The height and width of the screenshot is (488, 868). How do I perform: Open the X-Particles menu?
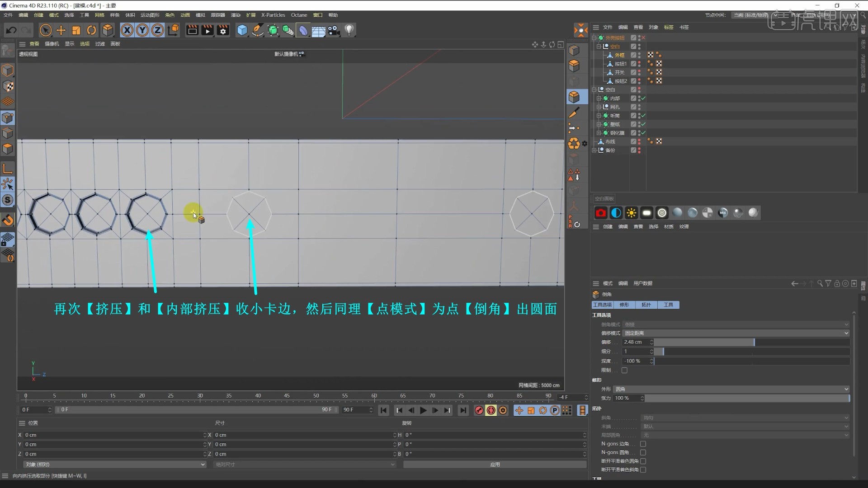273,15
